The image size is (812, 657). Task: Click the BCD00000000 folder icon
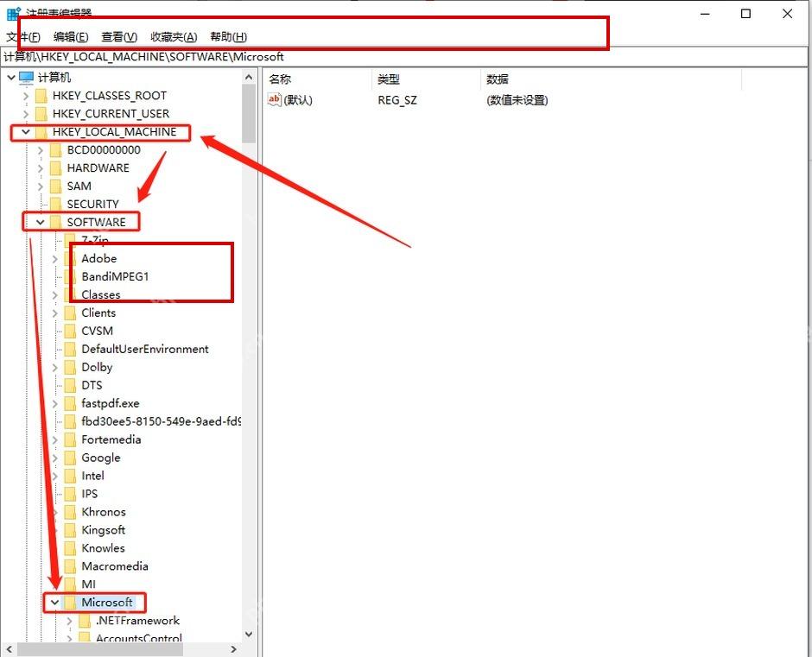tap(55, 150)
